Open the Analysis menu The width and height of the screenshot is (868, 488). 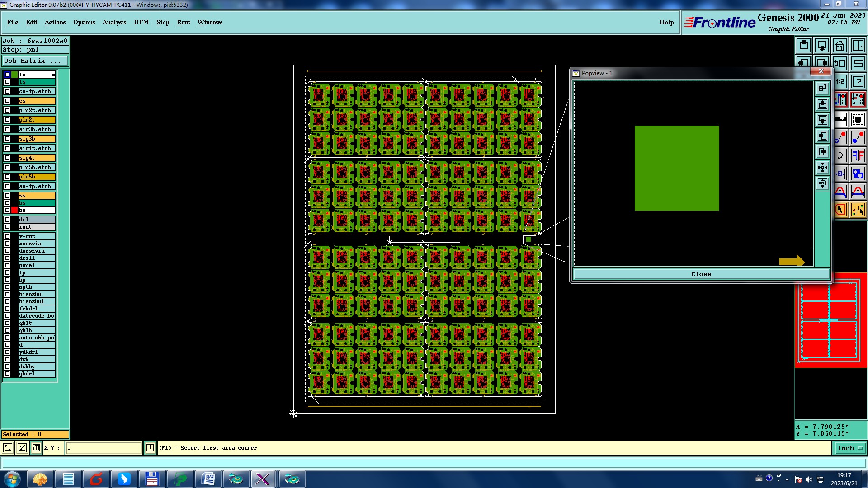[114, 22]
